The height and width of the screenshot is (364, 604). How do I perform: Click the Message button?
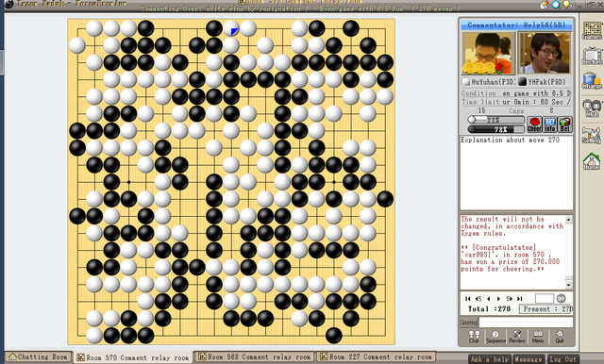click(x=528, y=359)
